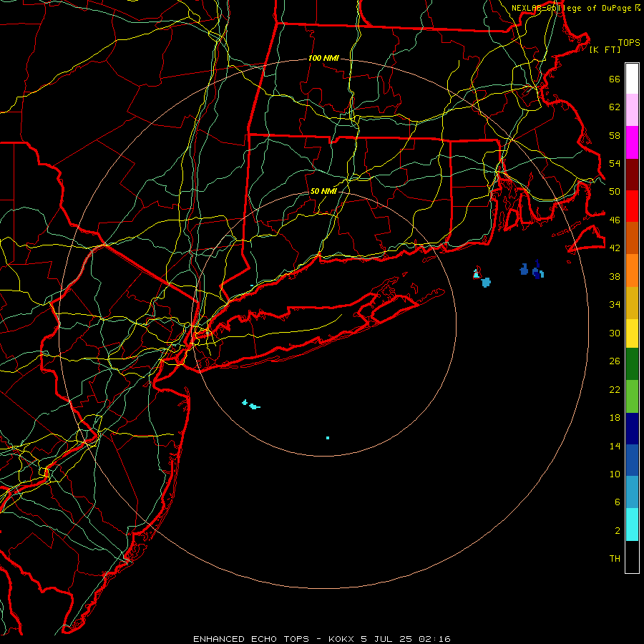
Task: Click the "6" legend value
Action: [618, 502]
